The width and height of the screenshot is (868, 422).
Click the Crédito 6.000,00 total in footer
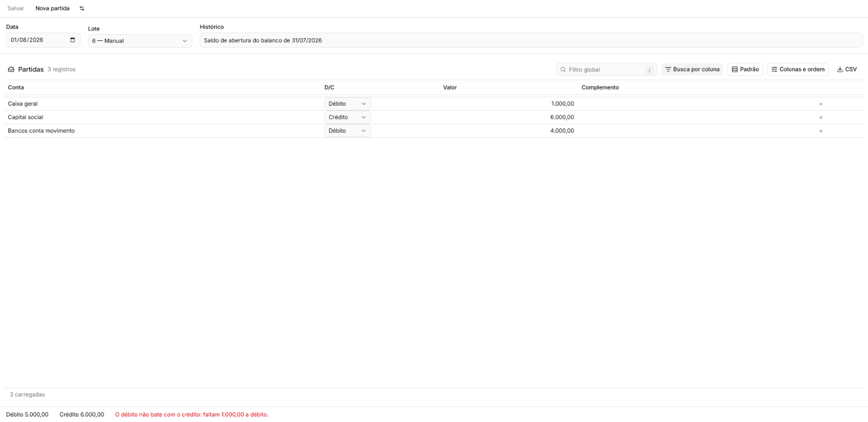click(x=81, y=414)
